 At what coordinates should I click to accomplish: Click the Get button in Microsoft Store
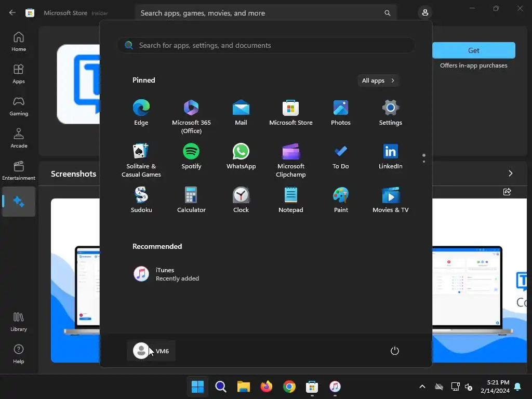coord(474,50)
